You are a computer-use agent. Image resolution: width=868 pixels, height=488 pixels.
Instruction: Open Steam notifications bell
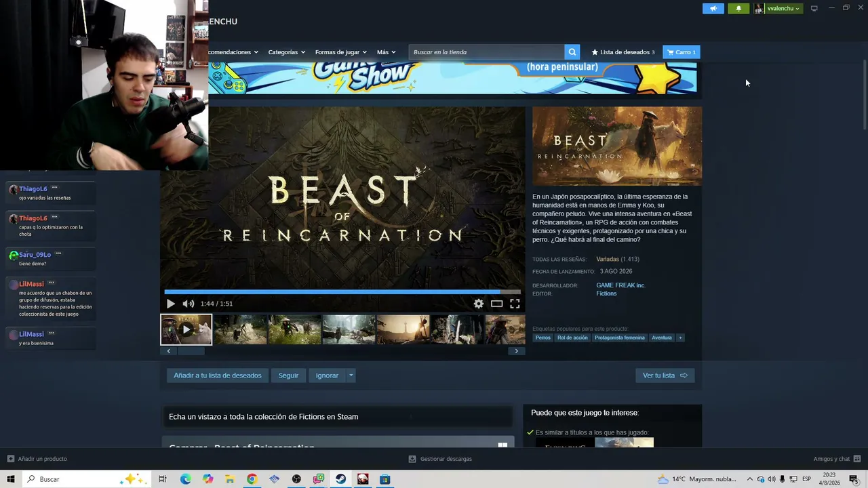(x=738, y=8)
